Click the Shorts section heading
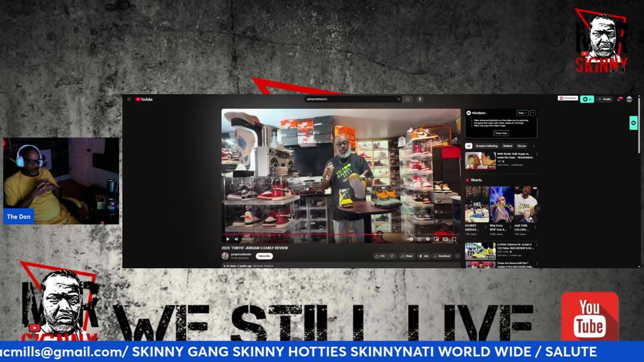644x362 pixels. click(476, 180)
